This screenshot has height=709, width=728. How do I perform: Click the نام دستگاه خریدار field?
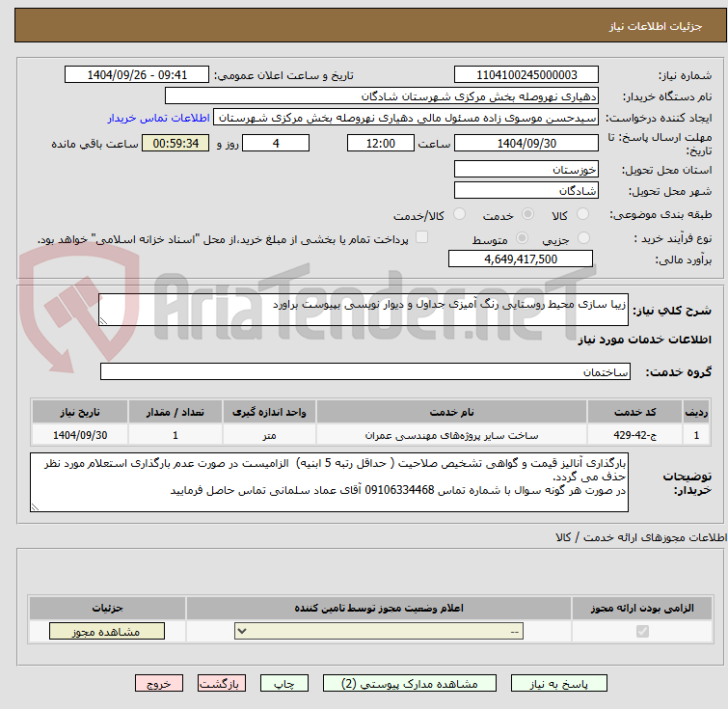pos(381,96)
